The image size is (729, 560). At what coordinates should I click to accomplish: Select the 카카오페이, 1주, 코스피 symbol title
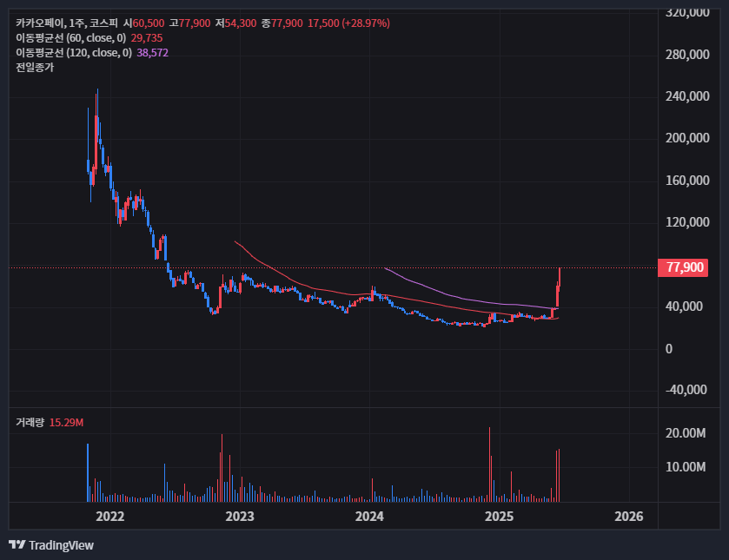(x=67, y=23)
